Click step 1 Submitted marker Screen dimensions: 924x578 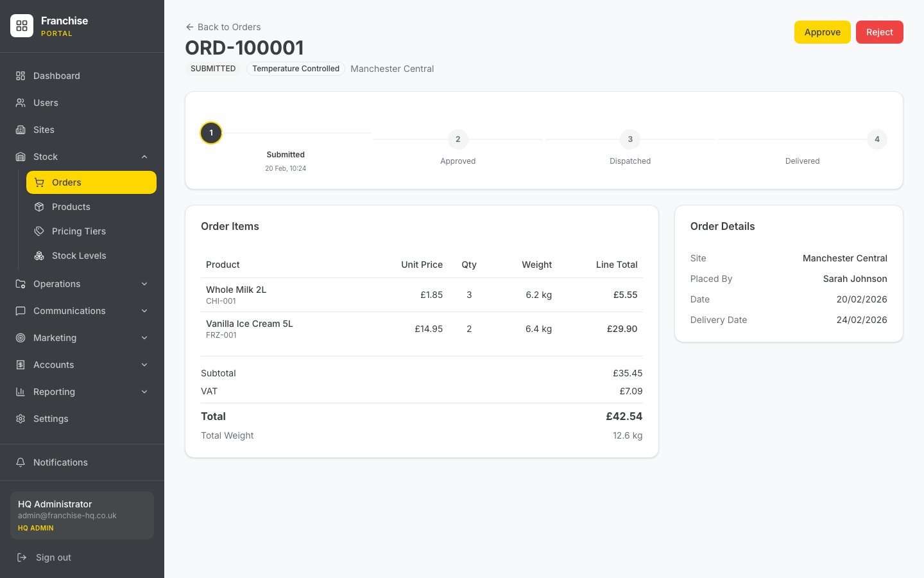coord(211,133)
